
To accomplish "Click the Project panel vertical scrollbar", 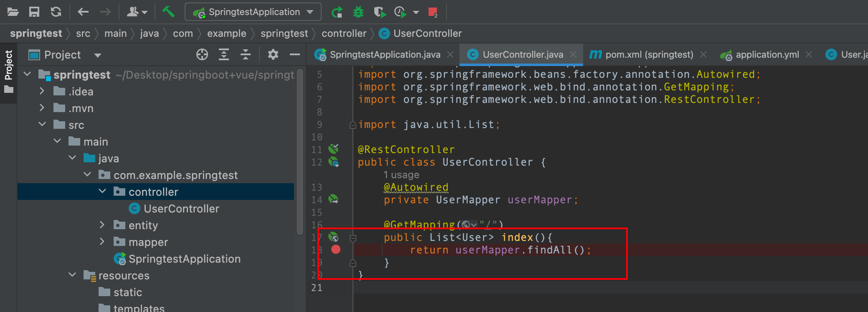I will point(299,153).
